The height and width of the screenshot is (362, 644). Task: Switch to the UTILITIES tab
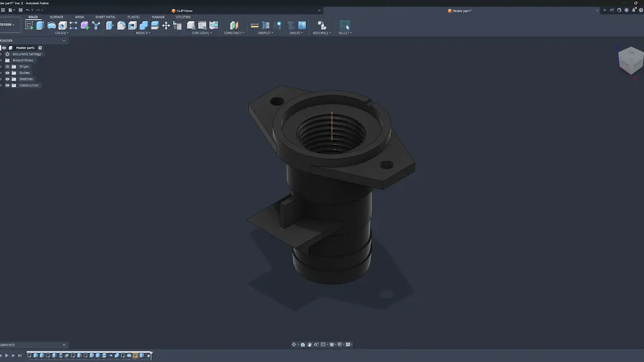point(183,17)
